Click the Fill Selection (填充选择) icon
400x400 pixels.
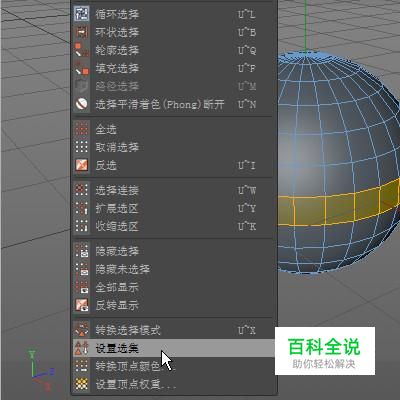(x=82, y=68)
